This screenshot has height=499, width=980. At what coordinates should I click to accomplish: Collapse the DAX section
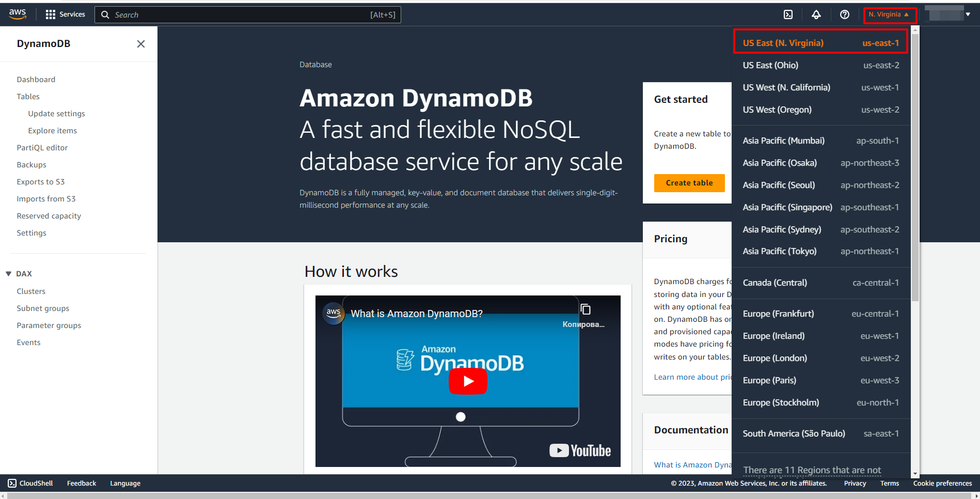(8, 274)
